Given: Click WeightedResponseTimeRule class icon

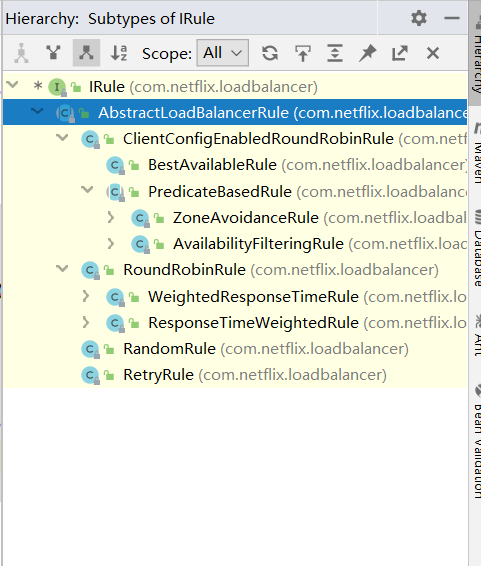Looking at the screenshot, I should click(x=115, y=297).
